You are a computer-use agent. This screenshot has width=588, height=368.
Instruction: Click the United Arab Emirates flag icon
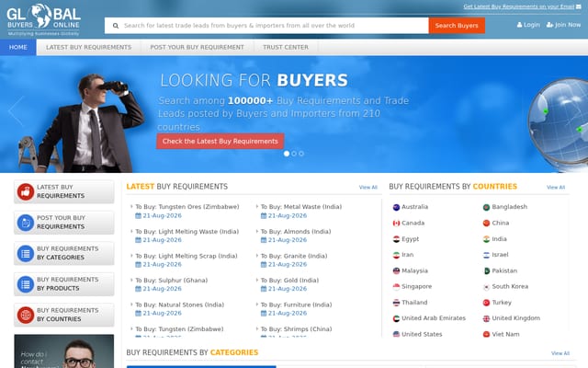(396, 318)
